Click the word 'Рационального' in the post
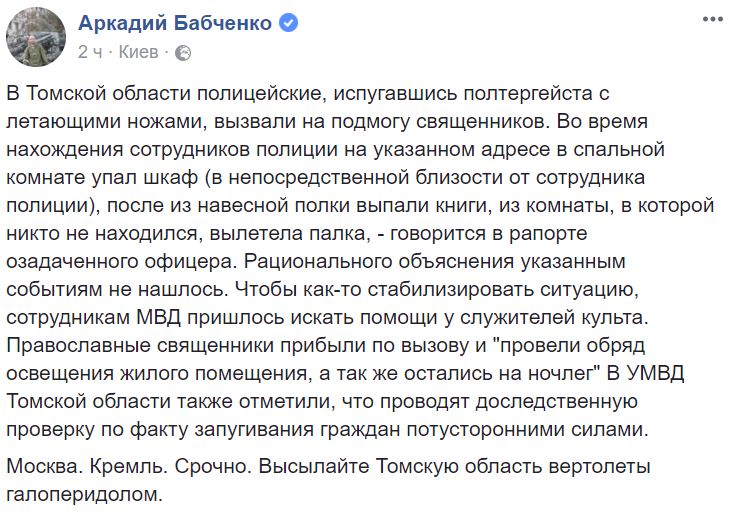The image size is (729, 511). (x=317, y=262)
